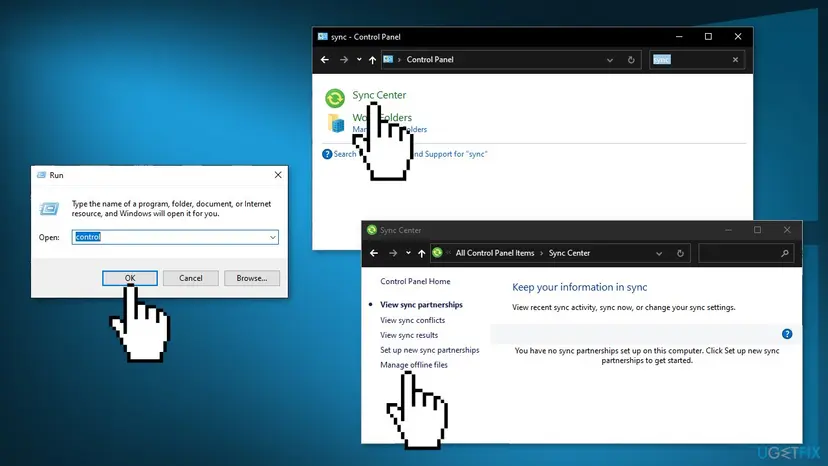
Task: Refresh the Sync Center window
Action: pyautogui.click(x=680, y=253)
